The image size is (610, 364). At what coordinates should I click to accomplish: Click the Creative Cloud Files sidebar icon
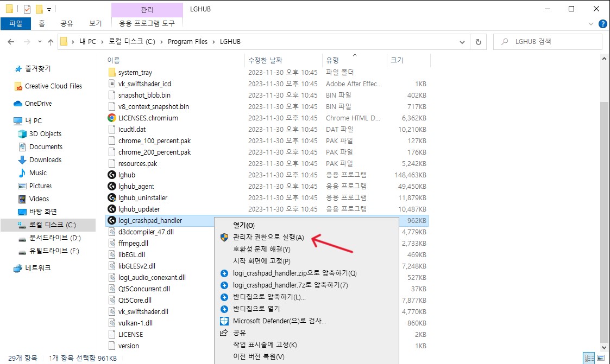click(x=18, y=86)
